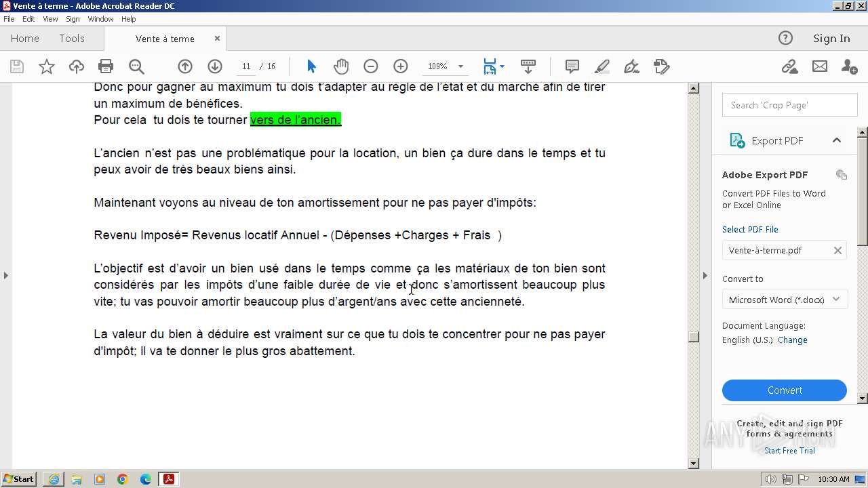Click the page number field showing 11
The image size is (868, 488).
pyautogui.click(x=246, y=66)
